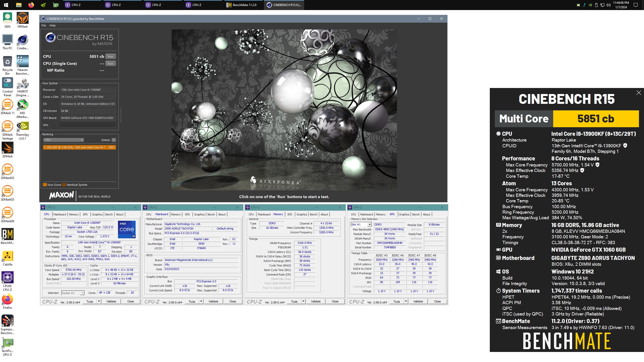644x362 pixels.
Task: Open the Recycle Bin
Action: [7, 65]
